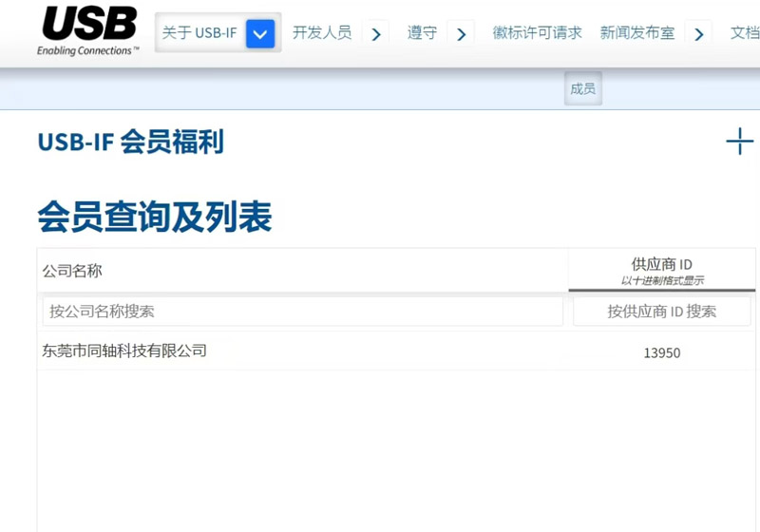
Task: Open the 文档 menu item
Action: 745,33
